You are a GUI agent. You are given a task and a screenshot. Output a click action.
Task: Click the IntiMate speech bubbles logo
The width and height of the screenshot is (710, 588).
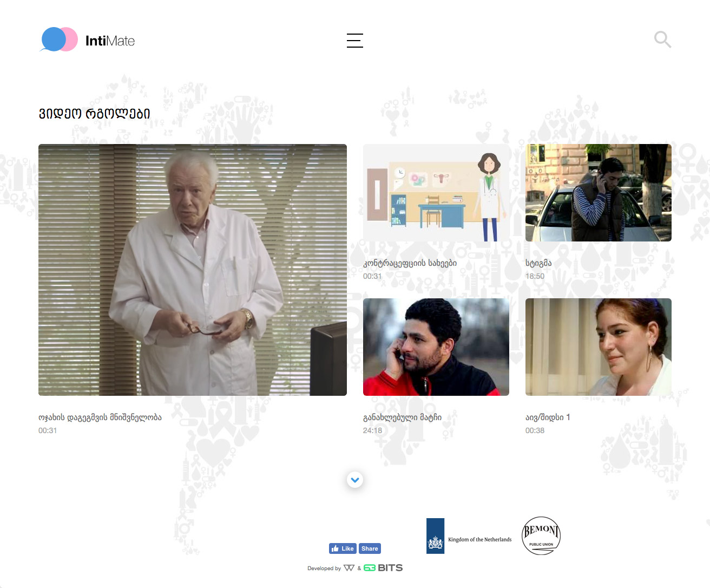(x=60, y=40)
